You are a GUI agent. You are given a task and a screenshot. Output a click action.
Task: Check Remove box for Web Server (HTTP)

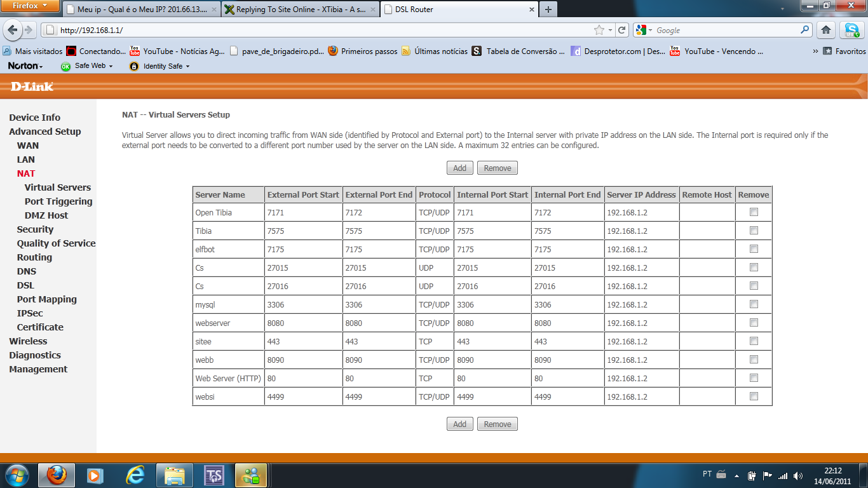coord(754,378)
